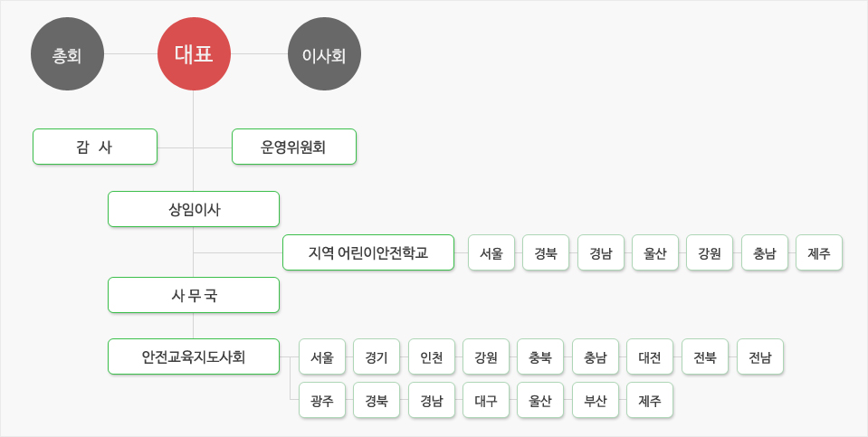868x437 pixels.
Task: Open the 감 사 box
Action: click(95, 147)
